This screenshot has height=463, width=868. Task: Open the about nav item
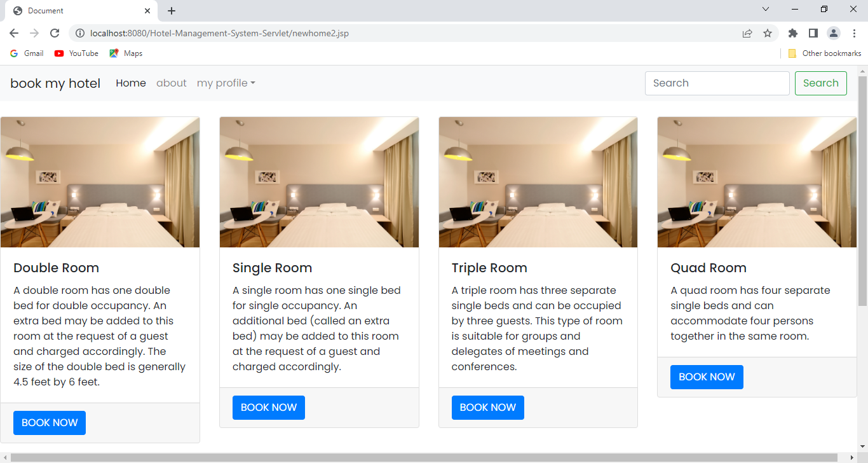click(172, 83)
